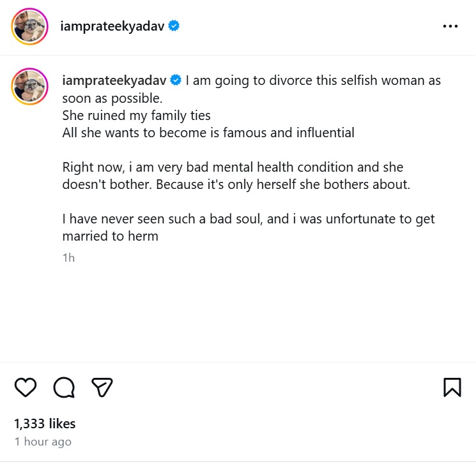Image resolution: width=476 pixels, height=464 pixels.
Task: Click the "She ruined my family ties" line
Action: click(136, 116)
